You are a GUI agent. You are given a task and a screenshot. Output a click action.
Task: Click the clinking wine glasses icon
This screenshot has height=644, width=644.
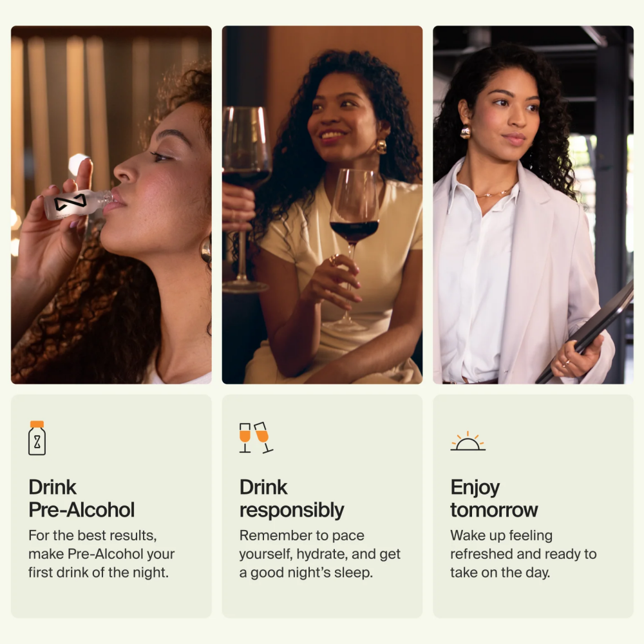256,437
